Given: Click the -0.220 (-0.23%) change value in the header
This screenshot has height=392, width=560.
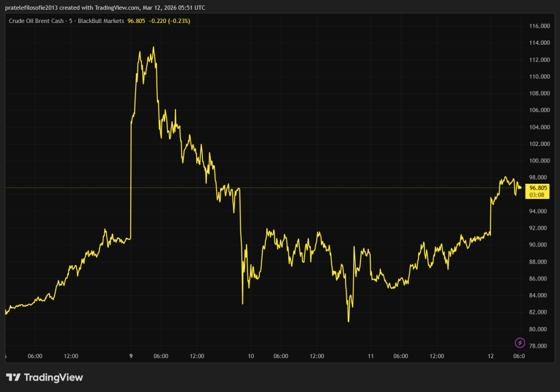Looking at the screenshot, I should point(170,21).
